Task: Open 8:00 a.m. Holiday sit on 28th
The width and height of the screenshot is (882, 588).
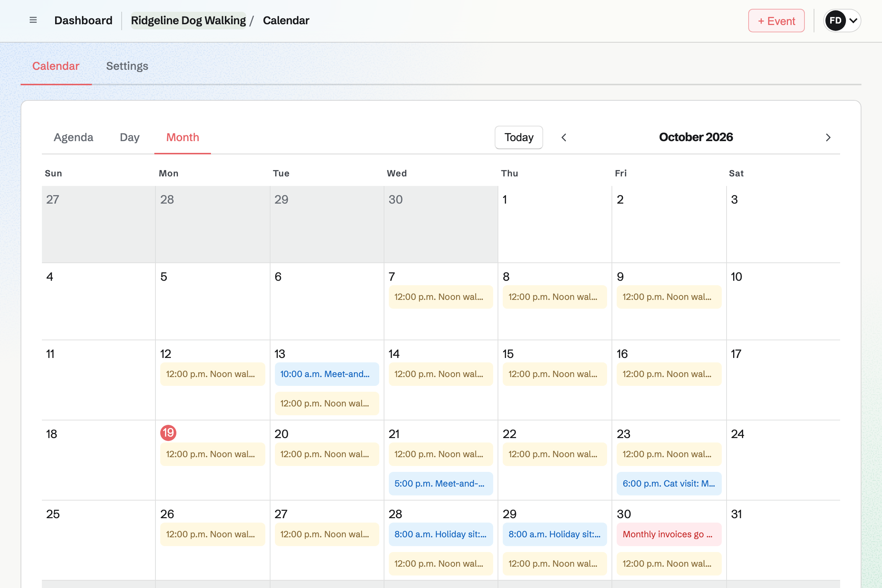Action: tap(441, 534)
